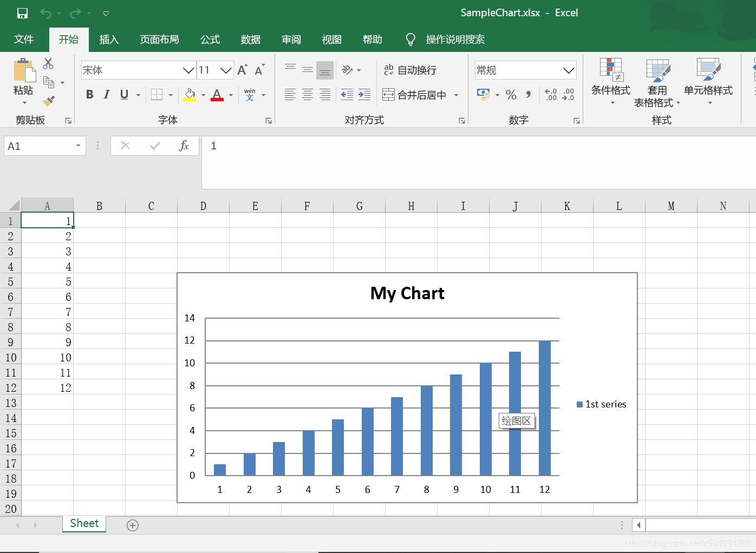Screen dimensions: 756x553
Task: Click the Undo arrow icon
Action: 46,13
